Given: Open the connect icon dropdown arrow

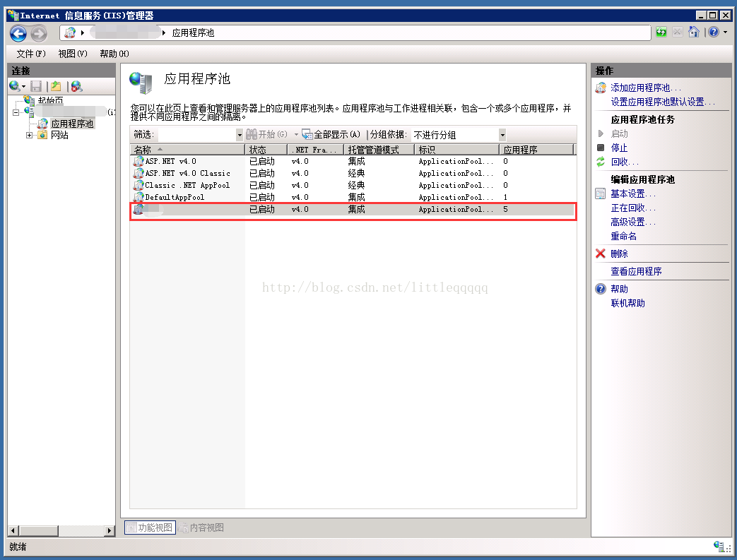Looking at the screenshot, I should 23,86.
